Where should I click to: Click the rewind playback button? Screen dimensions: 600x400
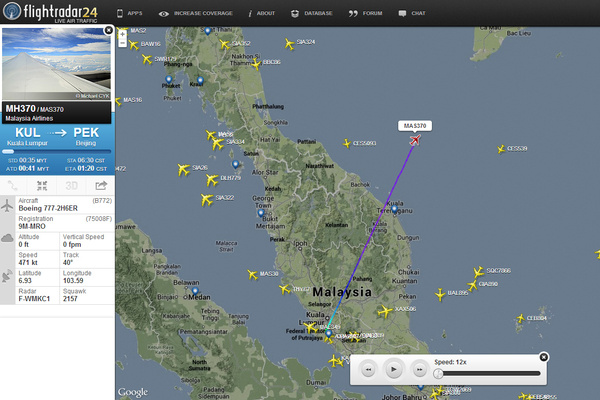coord(368,370)
